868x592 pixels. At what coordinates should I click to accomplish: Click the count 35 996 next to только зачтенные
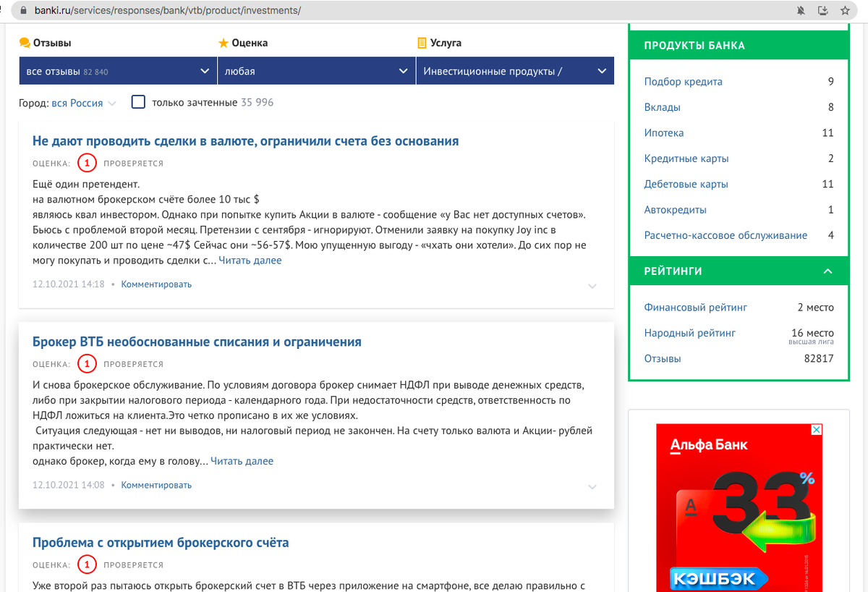(x=257, y=103)
